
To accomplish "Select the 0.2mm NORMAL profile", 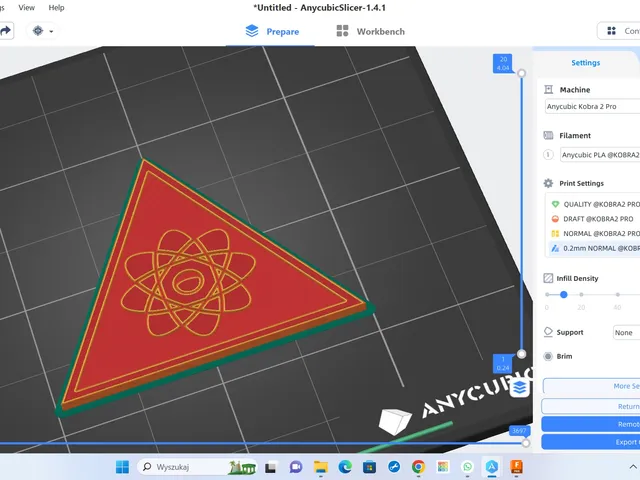I will [595, 248].
